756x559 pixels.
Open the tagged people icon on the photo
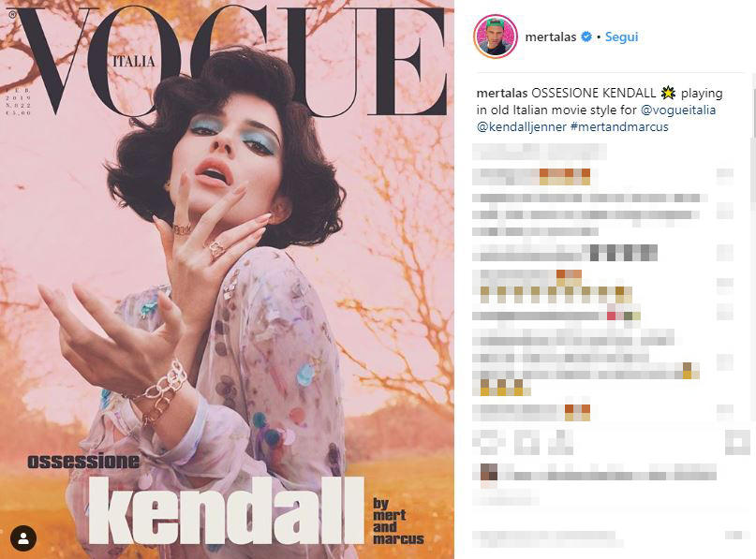click(x=23, y=538)
